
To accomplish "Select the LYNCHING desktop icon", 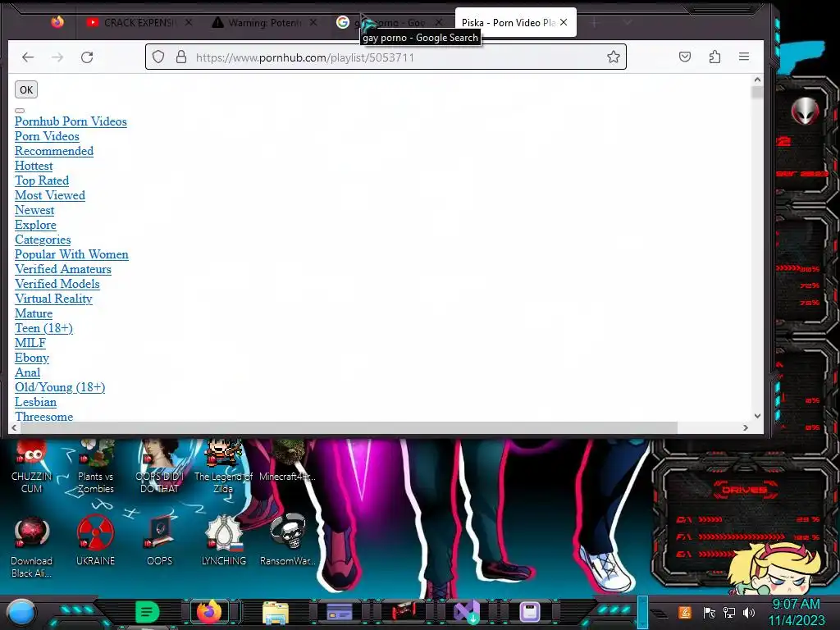I will pyautogui.click(x=223, y=541).
